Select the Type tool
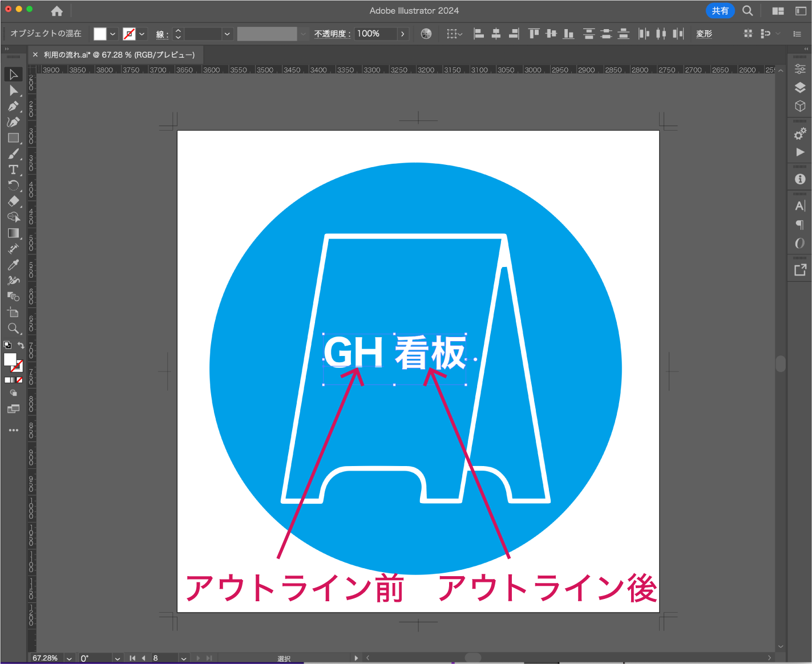 pos(13,169)
